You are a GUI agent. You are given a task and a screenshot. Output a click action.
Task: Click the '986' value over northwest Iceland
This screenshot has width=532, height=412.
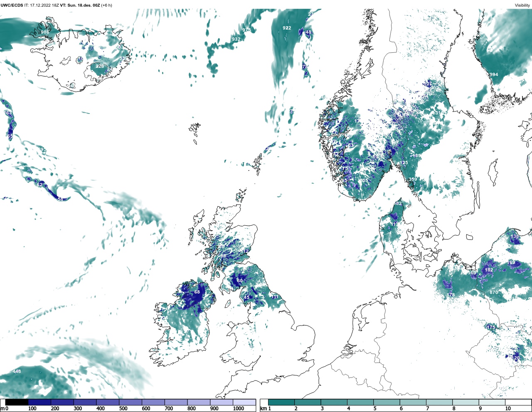click(45, 32)
